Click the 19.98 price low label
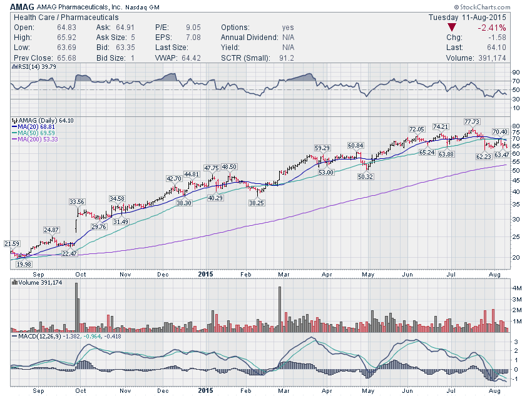This screenshot has width=532, height=396. (24, 264)
